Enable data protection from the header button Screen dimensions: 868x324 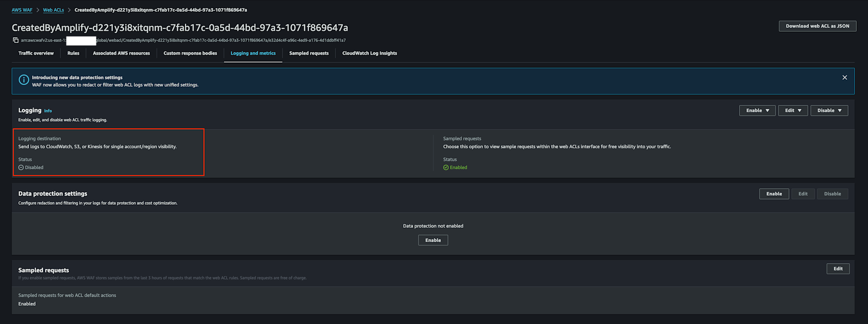(x=774, y=194)
